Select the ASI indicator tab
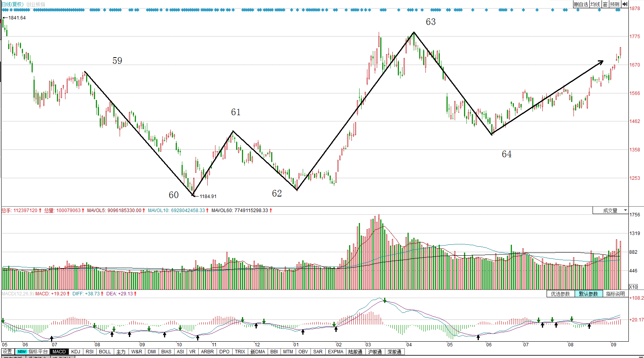This screenshot has width=644, height=358. pyautogui.click(x=180, y=351)
